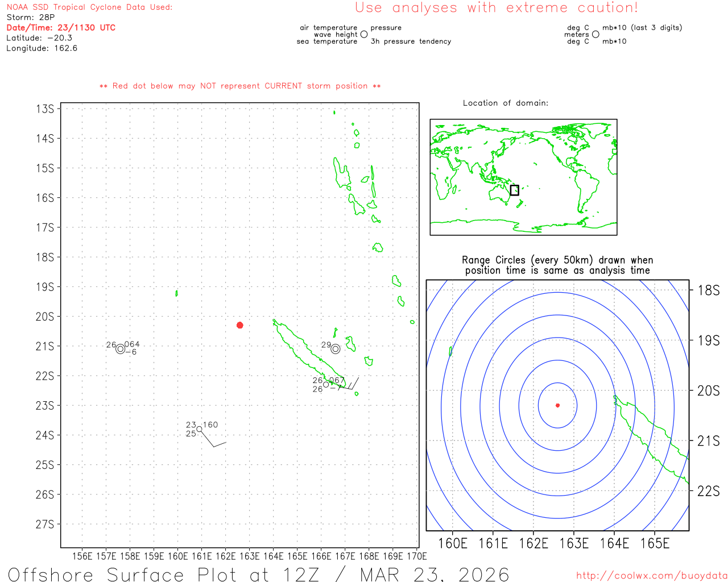This screenshot has height=582, width=728.
Task: Select the "Latitude: -20.3" text
Action: (39, 38)
